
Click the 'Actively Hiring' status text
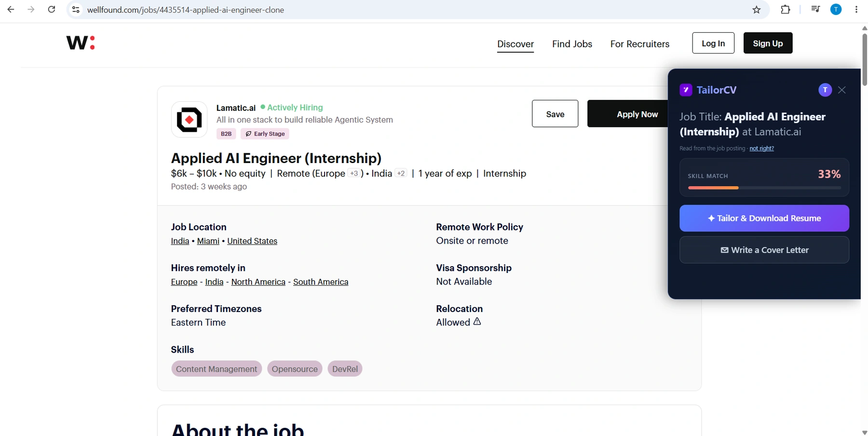pos(295,108)
